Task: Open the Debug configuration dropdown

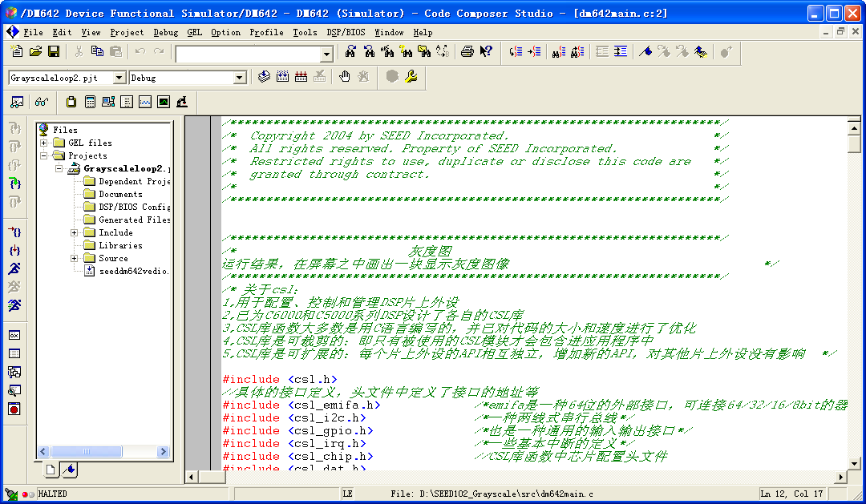Action: coord(240,78)
